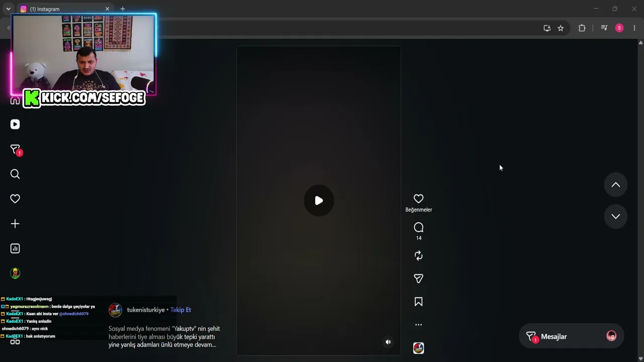Close the Instagram browser tab
The image size is (644, 362).
(107, 9)
